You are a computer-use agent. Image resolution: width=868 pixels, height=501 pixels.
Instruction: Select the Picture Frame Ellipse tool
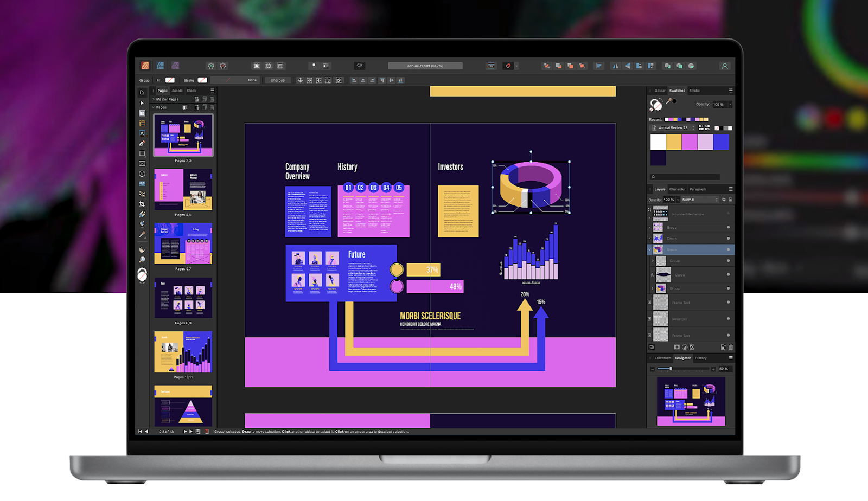pos(142,174)
